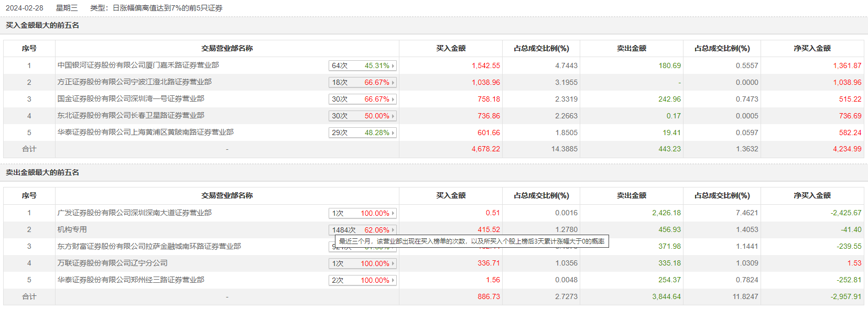This screenshot has width=868, height=309.
Task: Expand 机构专用's 1484次 62.06% badge
Action: click(362, 230)
